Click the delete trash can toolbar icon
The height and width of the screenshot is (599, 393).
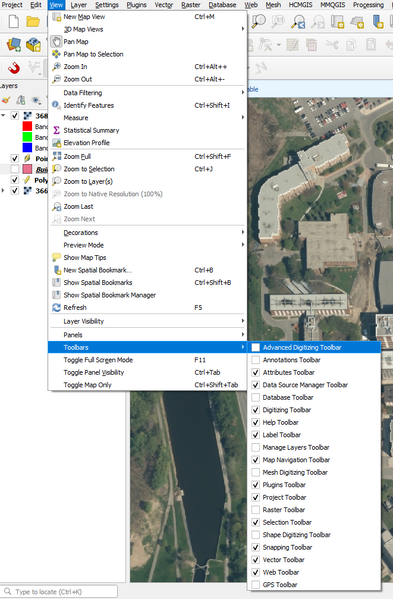311,45
